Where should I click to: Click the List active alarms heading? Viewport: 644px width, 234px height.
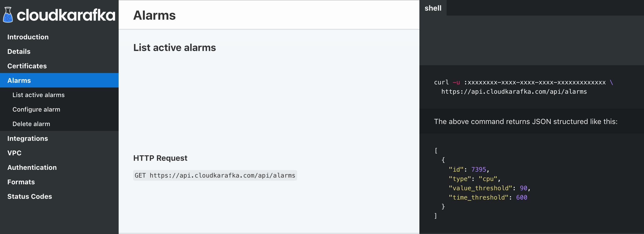point(175,48)
